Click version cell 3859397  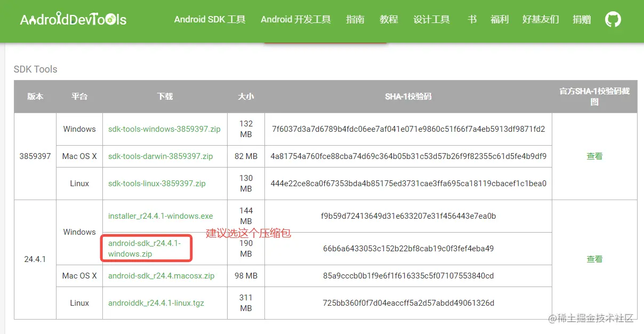coord(35,156)
